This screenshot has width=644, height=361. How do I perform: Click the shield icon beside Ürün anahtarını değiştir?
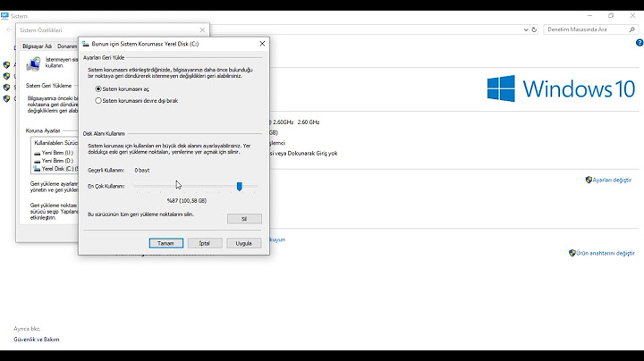[572, 253]
